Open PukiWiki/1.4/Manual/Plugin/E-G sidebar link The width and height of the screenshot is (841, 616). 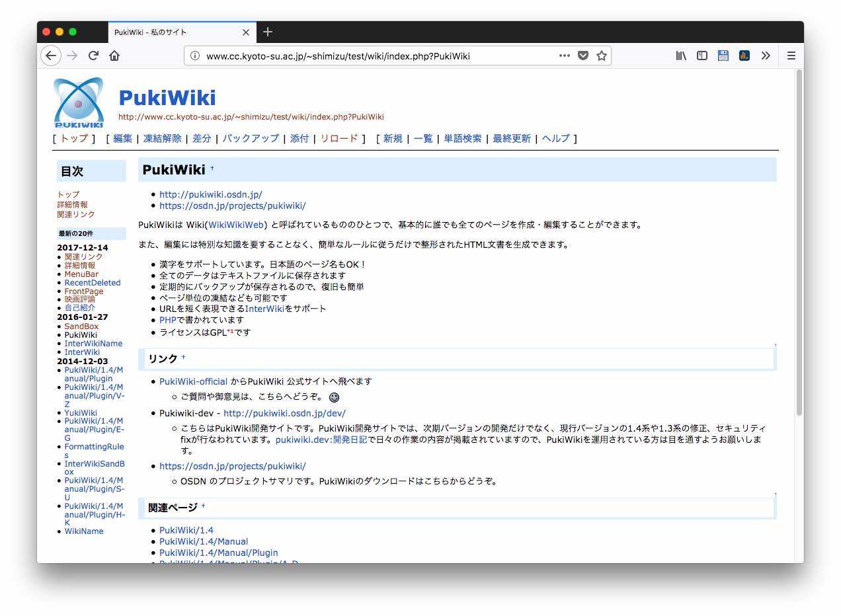[94, 429]
